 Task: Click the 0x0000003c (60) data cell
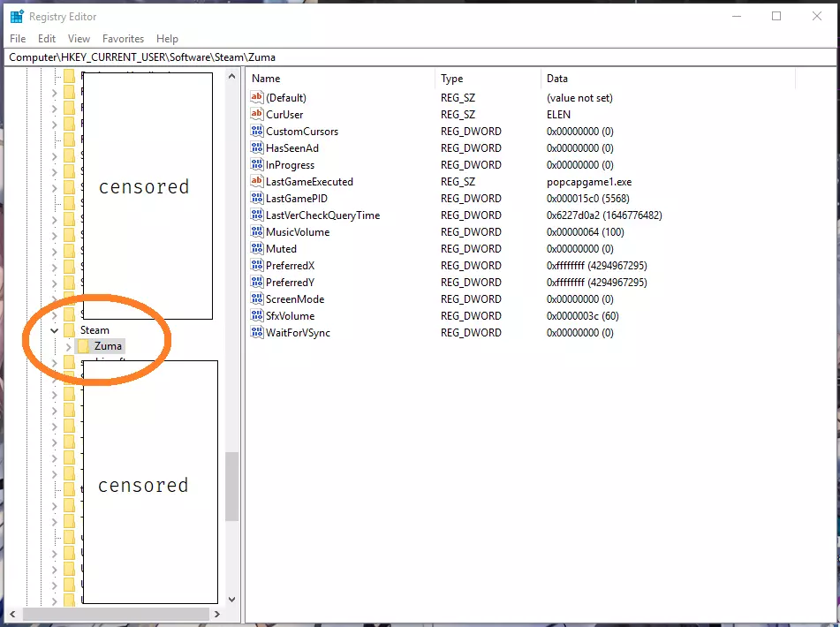(x=583, y=316)
